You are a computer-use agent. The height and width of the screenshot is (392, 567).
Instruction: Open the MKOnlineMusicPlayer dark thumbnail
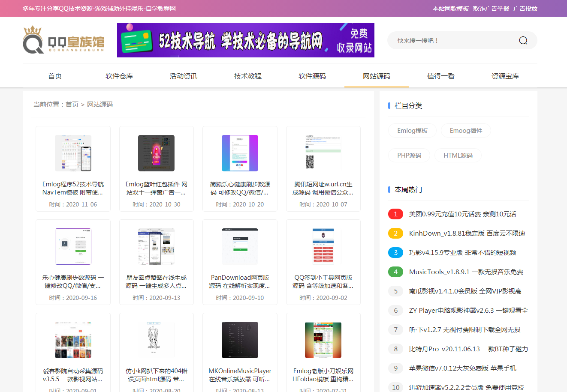coord(240,340)
